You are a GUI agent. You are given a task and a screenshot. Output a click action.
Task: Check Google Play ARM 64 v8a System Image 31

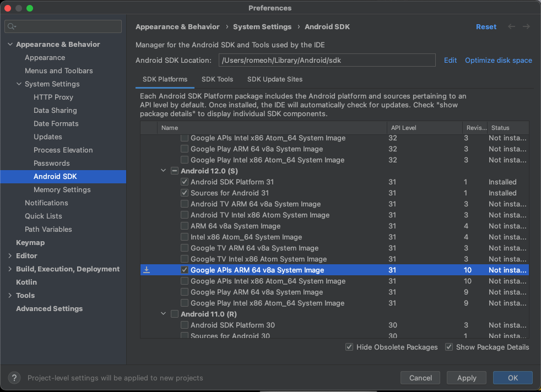tap(185, 292)
